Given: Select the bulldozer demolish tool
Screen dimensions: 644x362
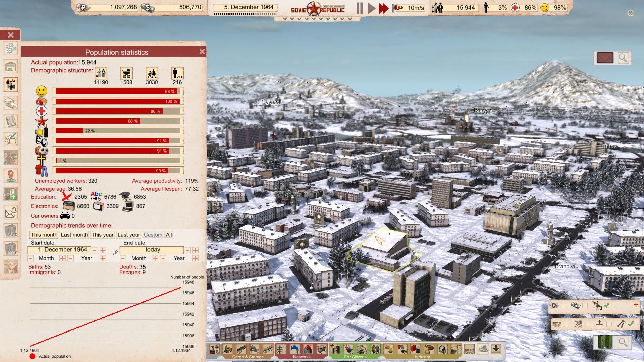Looking at the screenshot, I should (x=483, y=349).
